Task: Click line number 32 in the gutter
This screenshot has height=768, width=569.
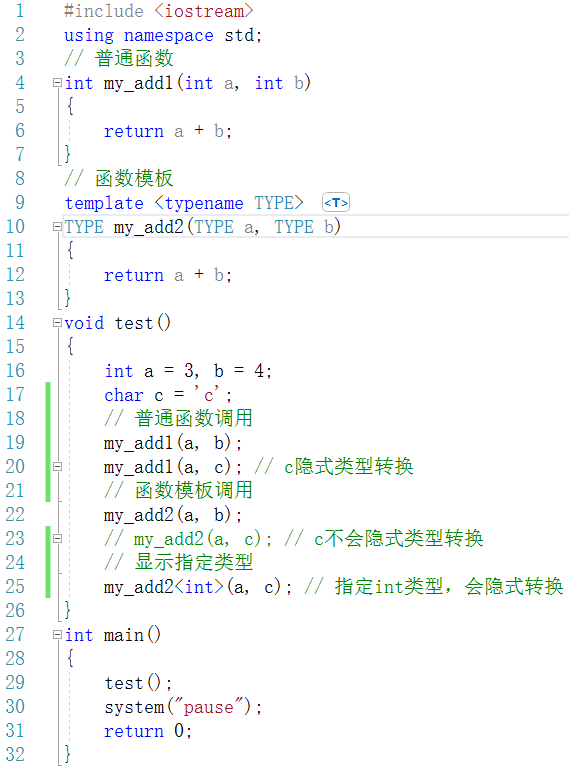Action: (x=15, y=755)
